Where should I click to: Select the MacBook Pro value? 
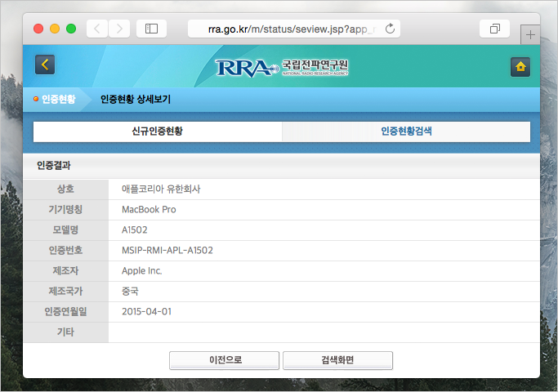[x=149, y=210]
